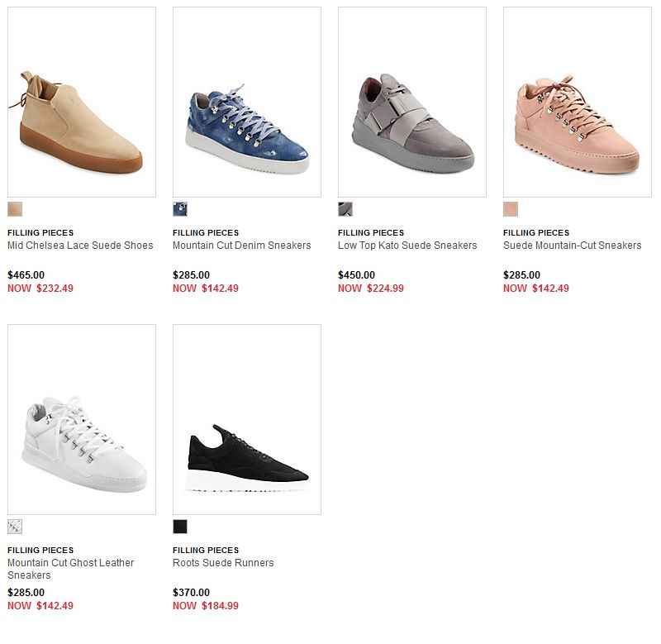Open the grey Kato sneaker image
Viewport: 661px width, 644px height.
click(x=412, y=102)
